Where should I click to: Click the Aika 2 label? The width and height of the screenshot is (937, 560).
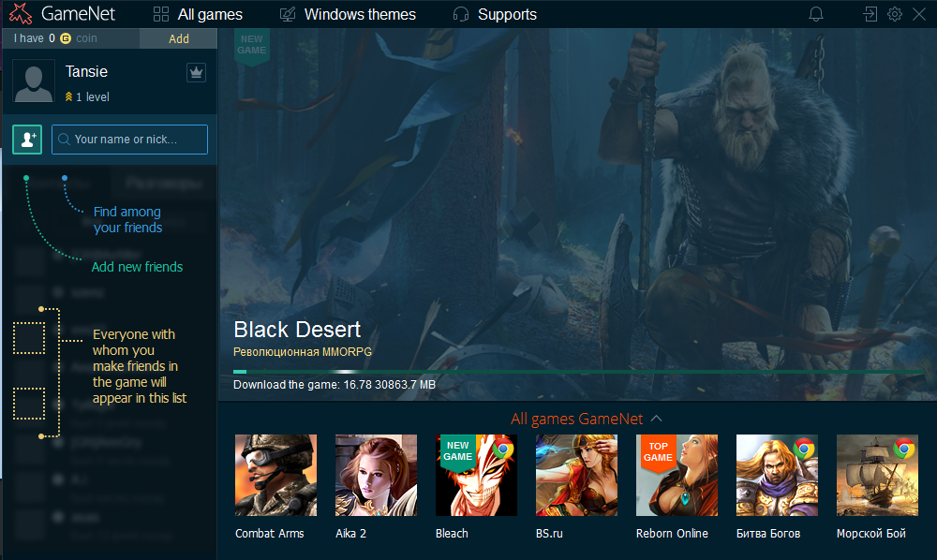click(x=350, y=533)
